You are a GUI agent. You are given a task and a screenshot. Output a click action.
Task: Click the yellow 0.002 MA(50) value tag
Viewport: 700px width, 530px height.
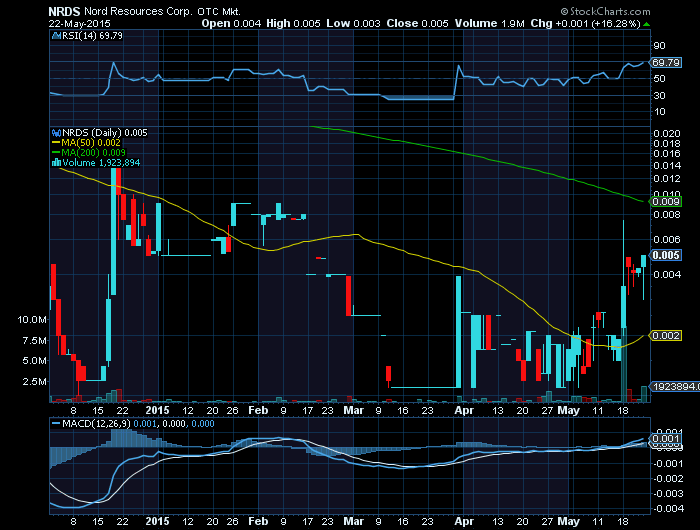coord(665,336)
